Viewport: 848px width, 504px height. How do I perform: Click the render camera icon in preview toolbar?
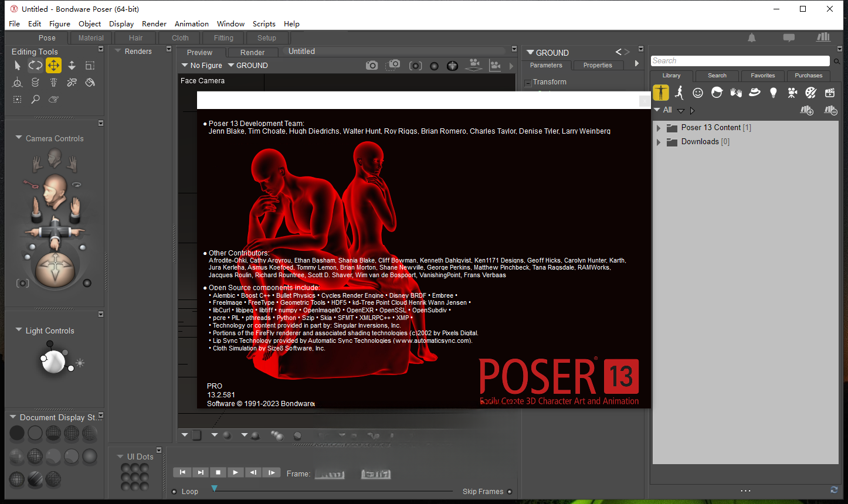(x=372, y=66)
